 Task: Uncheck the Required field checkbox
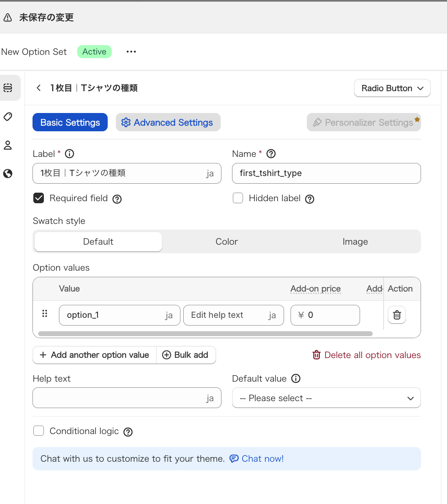(x=39, y=198)
